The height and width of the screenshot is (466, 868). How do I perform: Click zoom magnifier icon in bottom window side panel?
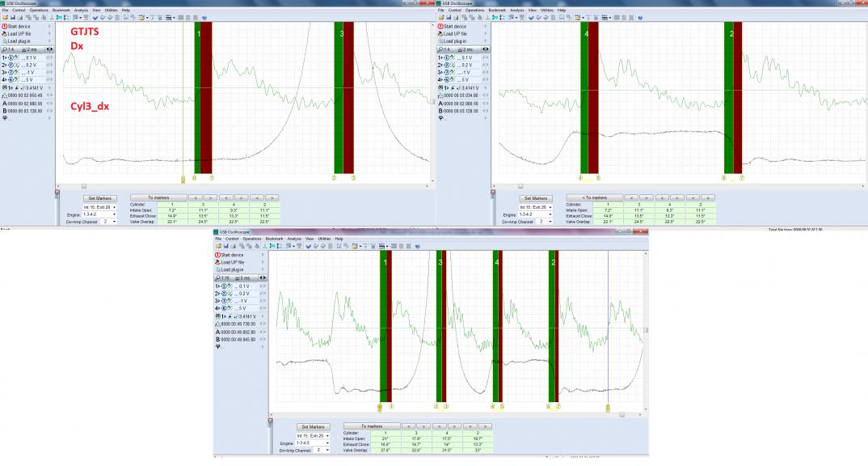217,277
